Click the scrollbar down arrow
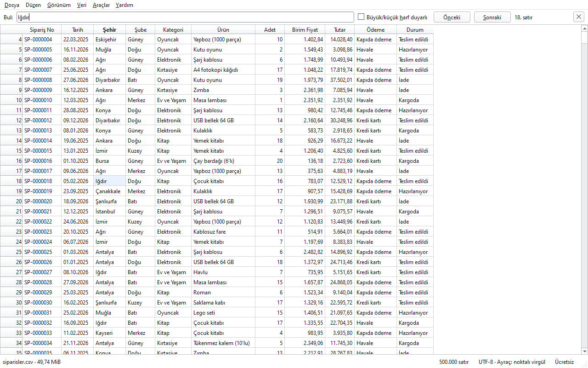 click(584, 351)
